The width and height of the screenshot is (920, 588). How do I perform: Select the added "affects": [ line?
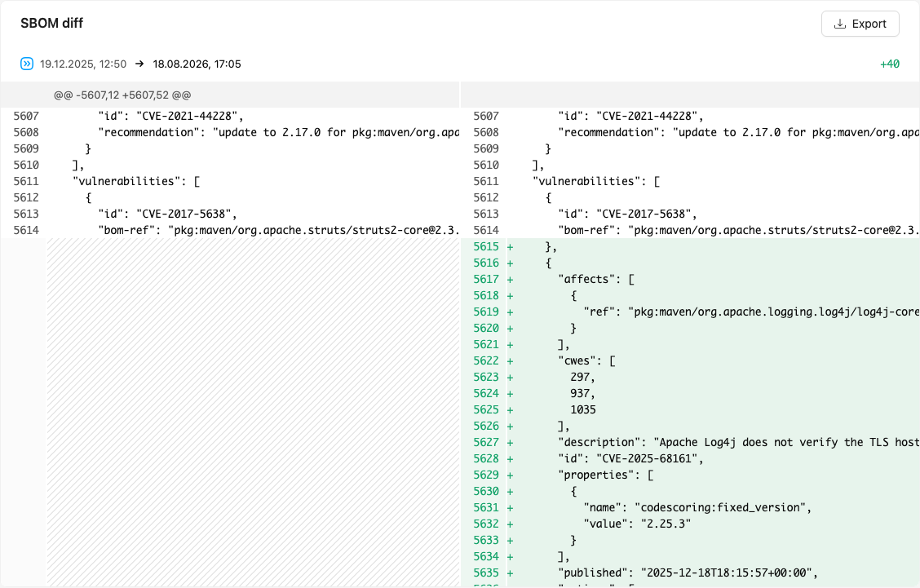(x=596, y=280)
